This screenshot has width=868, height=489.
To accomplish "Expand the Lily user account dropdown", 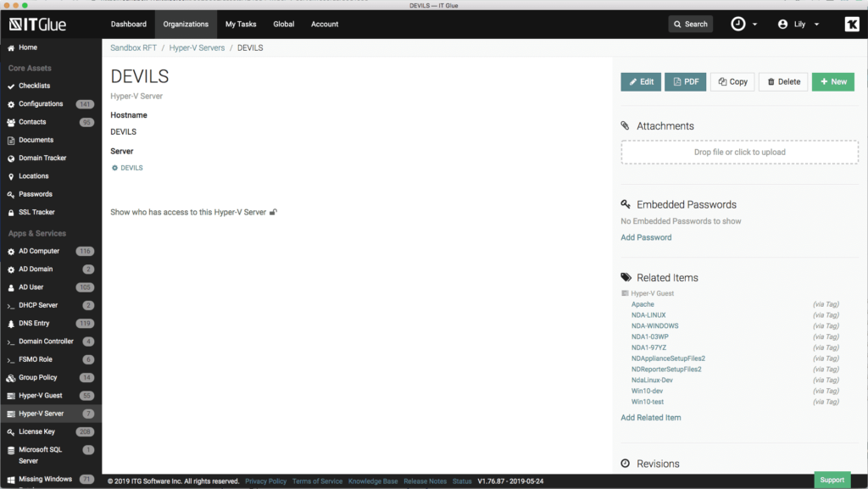I will coord(798,25).
